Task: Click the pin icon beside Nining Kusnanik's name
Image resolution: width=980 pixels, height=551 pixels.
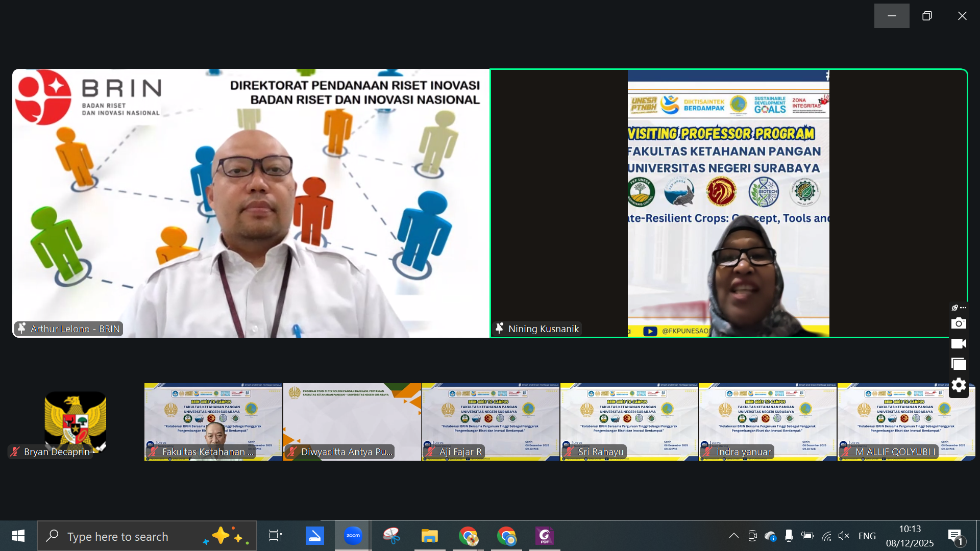Action: pyautogui.click(x=500, y=328)
